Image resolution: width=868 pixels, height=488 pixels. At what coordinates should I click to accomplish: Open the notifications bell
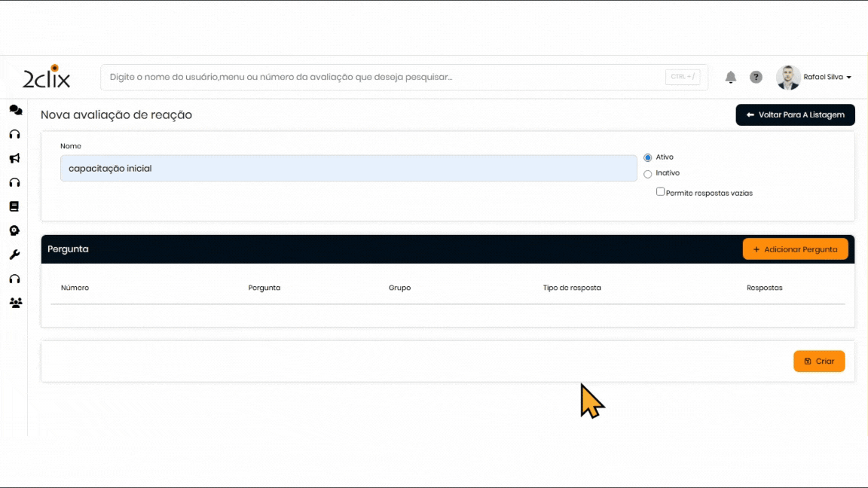(x=730, y=77)
